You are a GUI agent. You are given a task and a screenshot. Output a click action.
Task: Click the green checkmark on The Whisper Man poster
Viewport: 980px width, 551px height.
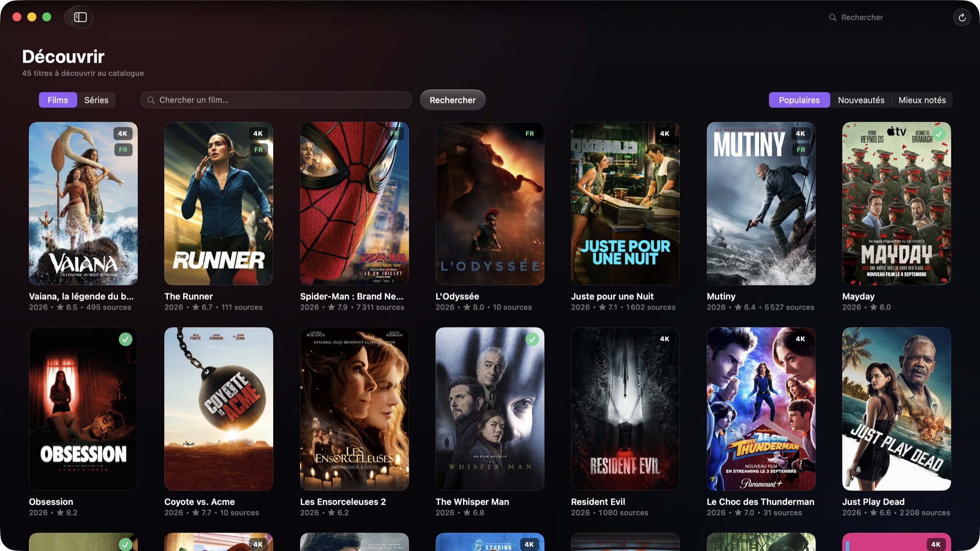(532, 339)
